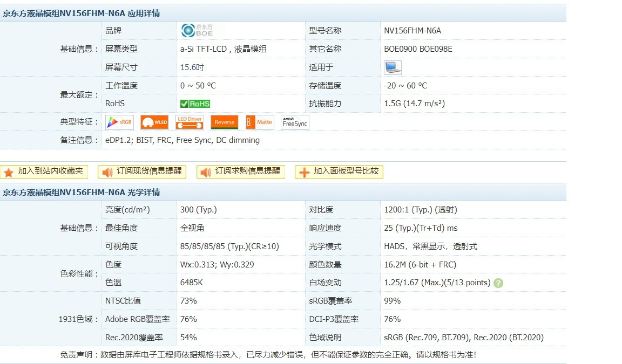Screen dimensions: 622x364
Task: Click 加入面板型号比较 button
Action: (339, 171)
